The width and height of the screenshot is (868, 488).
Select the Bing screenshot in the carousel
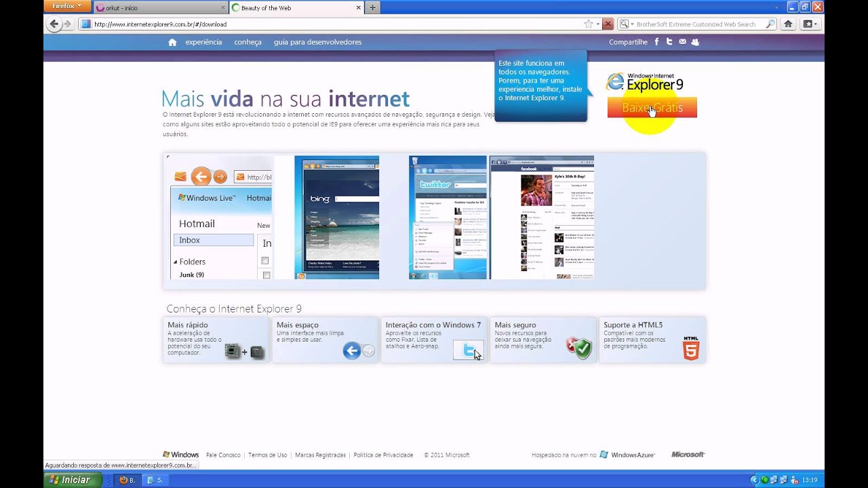[337, 218]
